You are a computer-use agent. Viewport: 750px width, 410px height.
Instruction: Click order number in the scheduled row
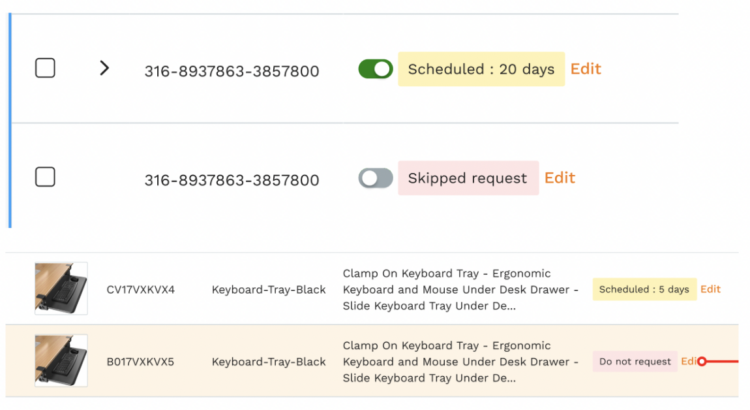pyautogui.click(x=232, y=71)
